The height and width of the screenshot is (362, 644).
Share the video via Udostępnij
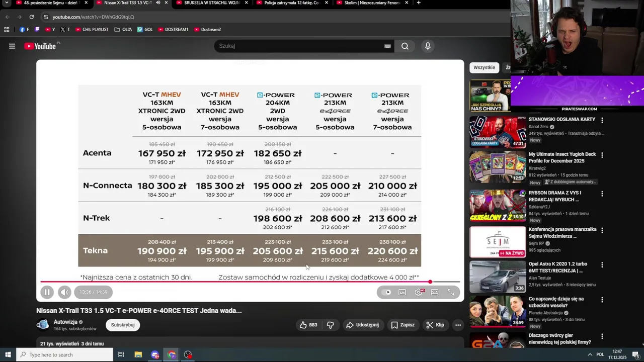pos(362,325)
